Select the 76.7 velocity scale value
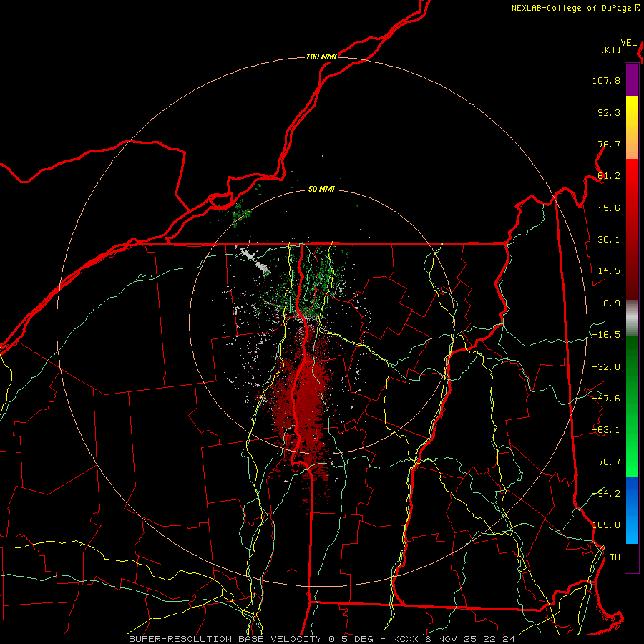 pyautogui.click(x=609, y=144)
